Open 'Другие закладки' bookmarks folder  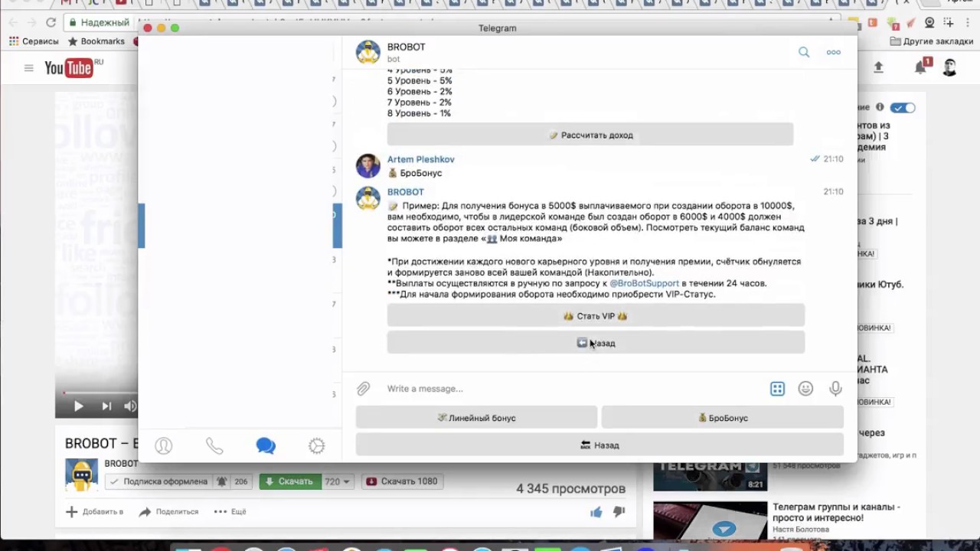point(932,41)
